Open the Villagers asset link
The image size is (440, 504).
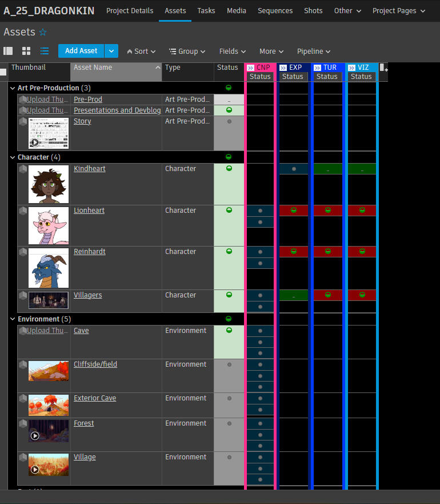(87, 295)
